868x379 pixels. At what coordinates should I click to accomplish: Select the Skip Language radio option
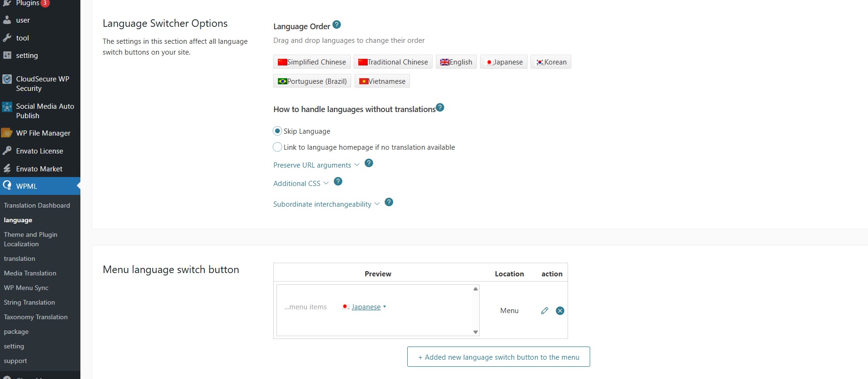[277, 131]
